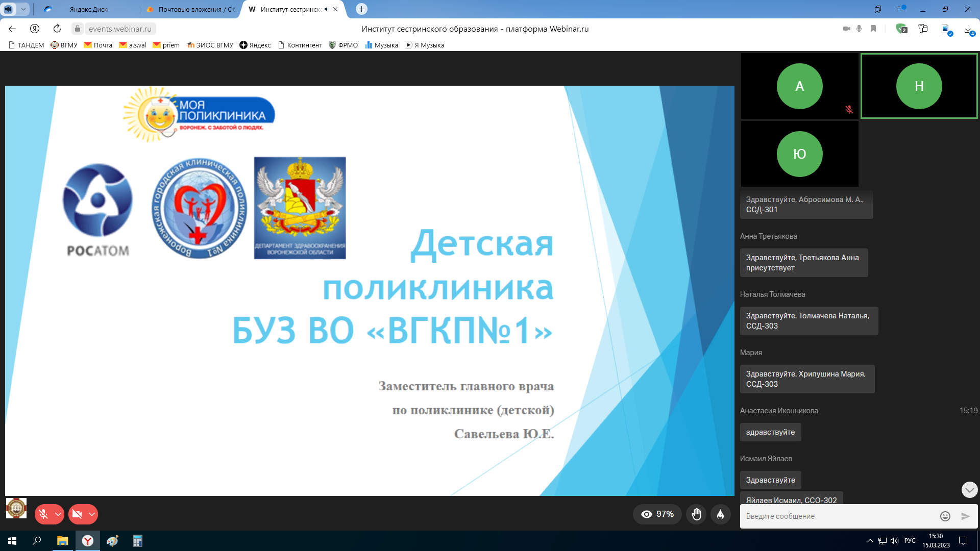Click chat message 'Яйлаев Исмаил, ССО-302'
Image resolution: width=980 pixels, height=551 pixels.
click(x=791, y=499)
